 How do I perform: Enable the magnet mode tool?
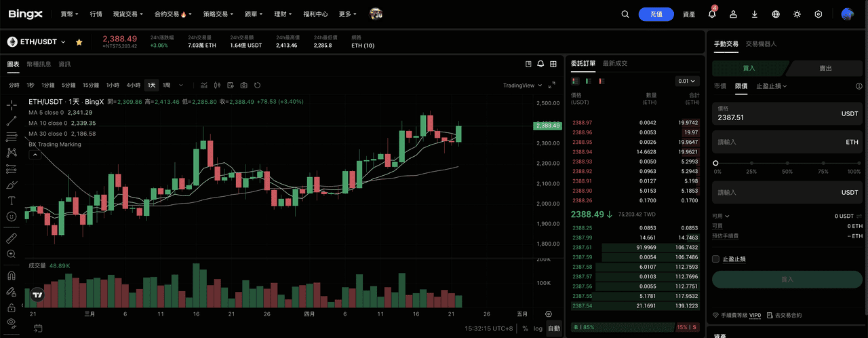(12, 276)
